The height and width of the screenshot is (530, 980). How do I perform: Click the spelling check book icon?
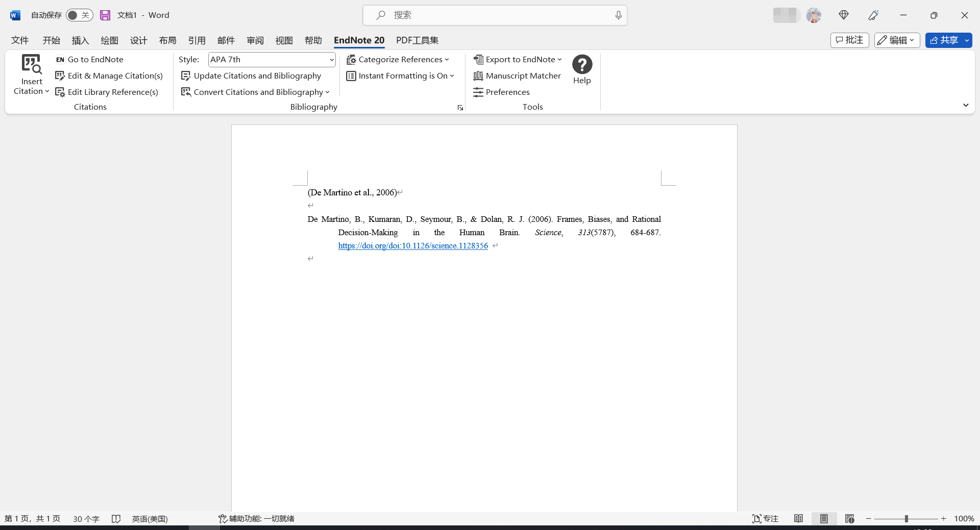(x=116, y=519)
